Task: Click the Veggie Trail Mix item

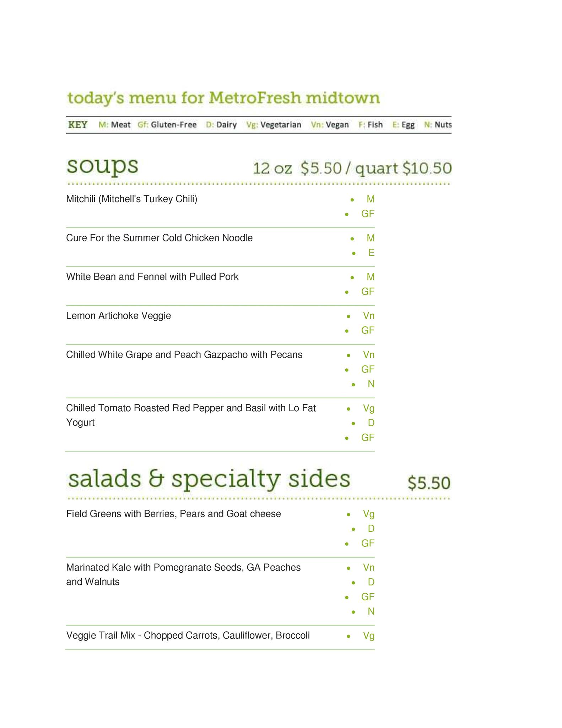Action: click(x=188, y=635)
